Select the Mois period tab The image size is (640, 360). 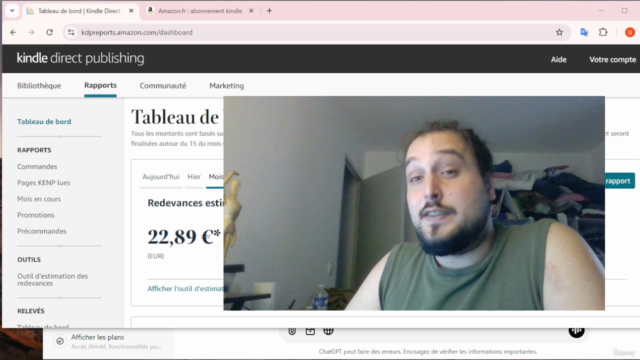(x=216, y=177)
